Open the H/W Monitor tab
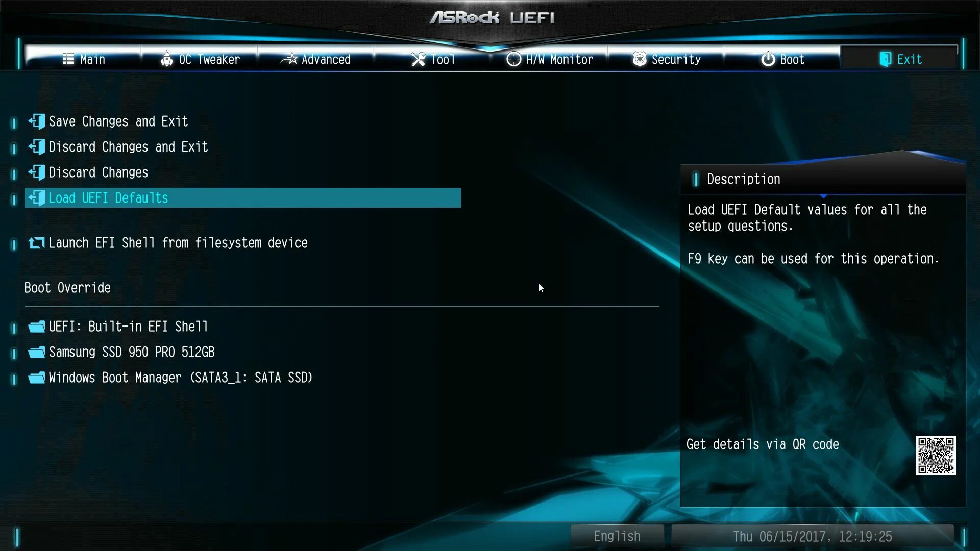Image resolution: width=980 pixels, height=551 pixels. click(x=549, y=59)
